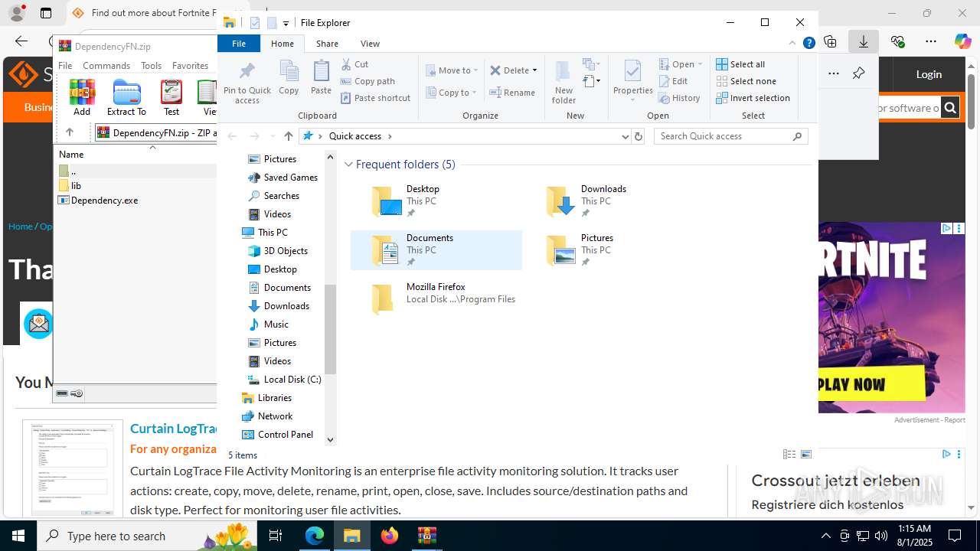Select the lib folder in WinRAR
This screenshot has width=980, height=551.
(x=70, y=186)
